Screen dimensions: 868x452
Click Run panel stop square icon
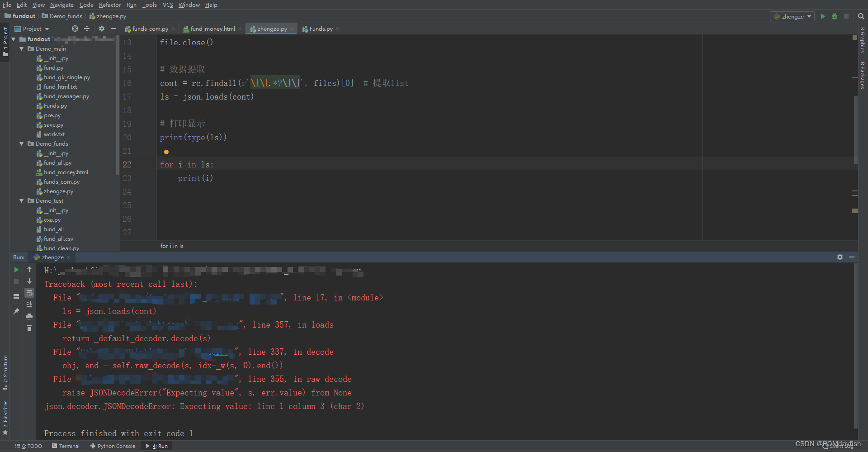pos(16,281)
